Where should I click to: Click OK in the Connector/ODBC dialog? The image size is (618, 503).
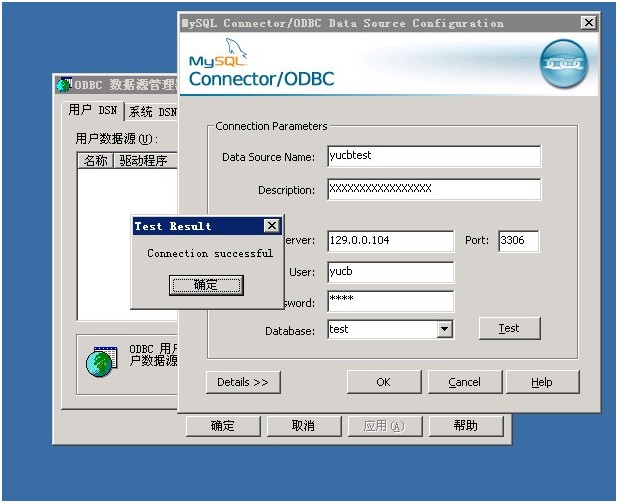384,382
